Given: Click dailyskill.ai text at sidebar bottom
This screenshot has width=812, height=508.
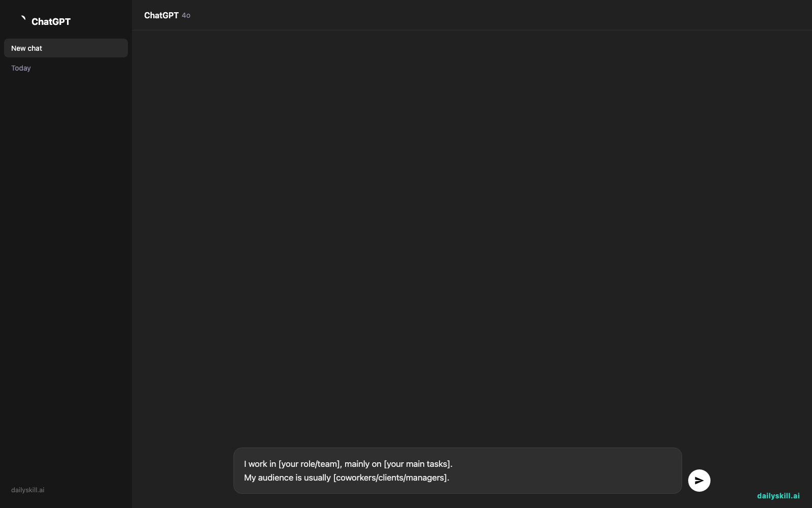Looking at the screenshot, I should tap(28, 490).
